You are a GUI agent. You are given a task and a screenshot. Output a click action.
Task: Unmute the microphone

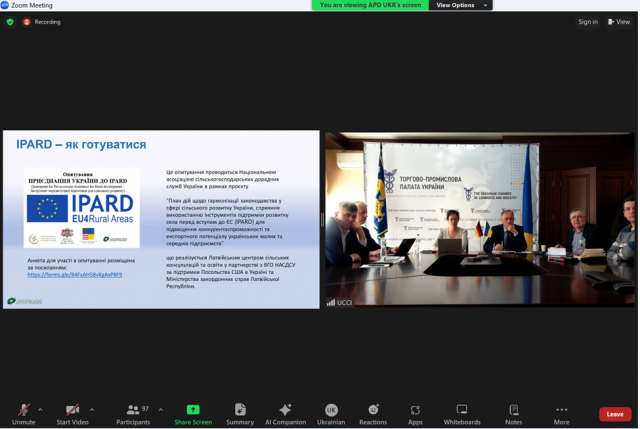[x=24, y=414]
